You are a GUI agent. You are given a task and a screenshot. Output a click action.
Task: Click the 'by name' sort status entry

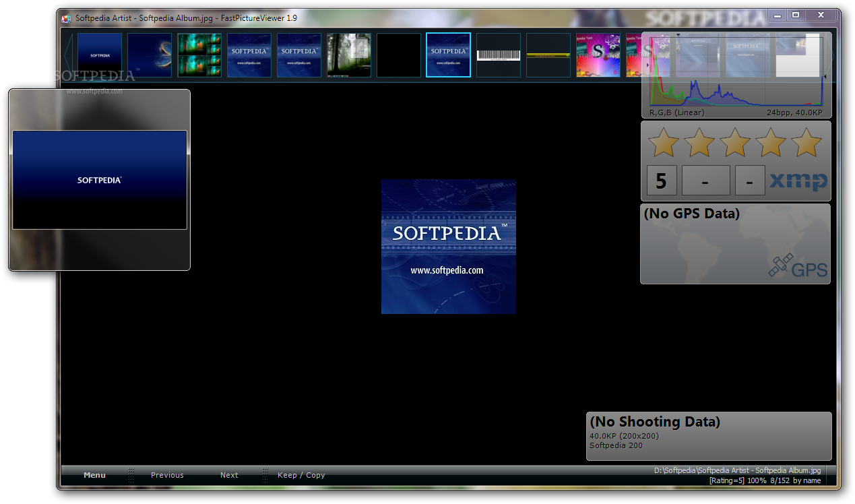point(807,480)
